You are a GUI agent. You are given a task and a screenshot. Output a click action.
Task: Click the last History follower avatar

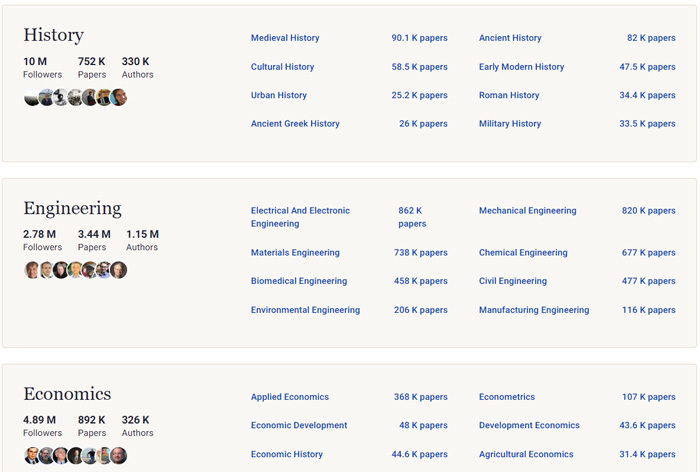(119, 97)
